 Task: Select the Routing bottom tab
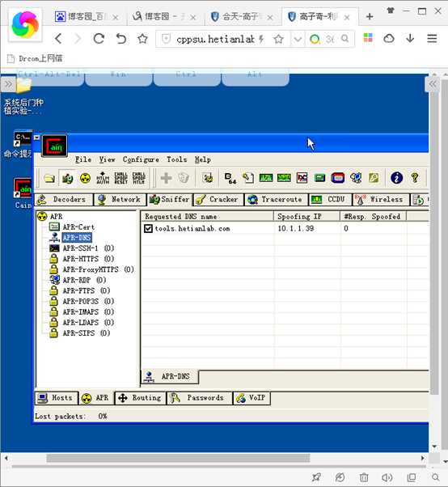[141, 398]
